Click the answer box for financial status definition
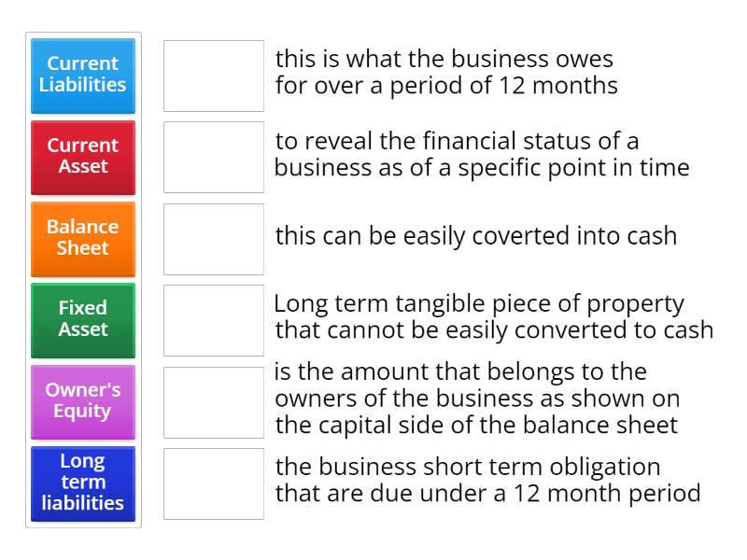Image resolution: width=747 pixels, height=560 pixels. pyautogui.click(x=213, y=157)
